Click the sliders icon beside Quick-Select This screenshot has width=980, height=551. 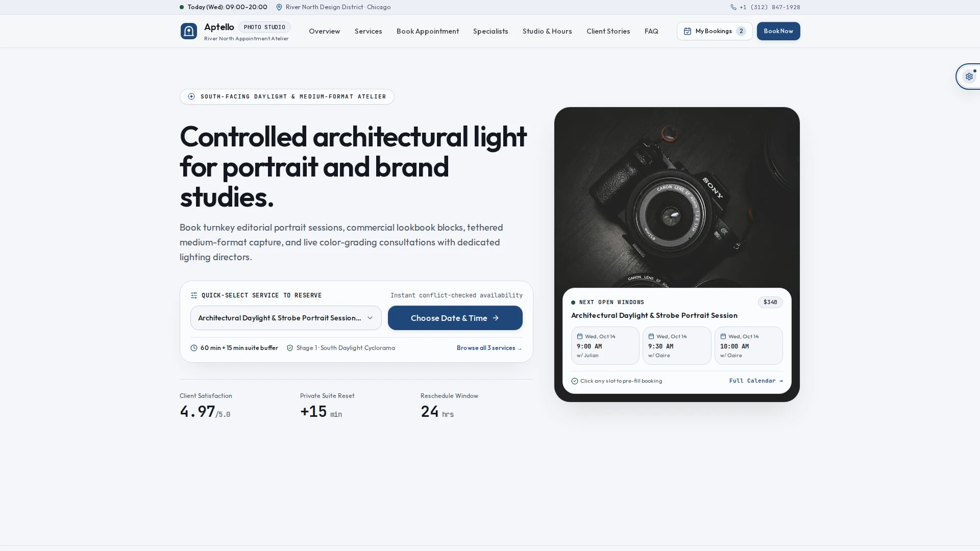pos(194,295)
